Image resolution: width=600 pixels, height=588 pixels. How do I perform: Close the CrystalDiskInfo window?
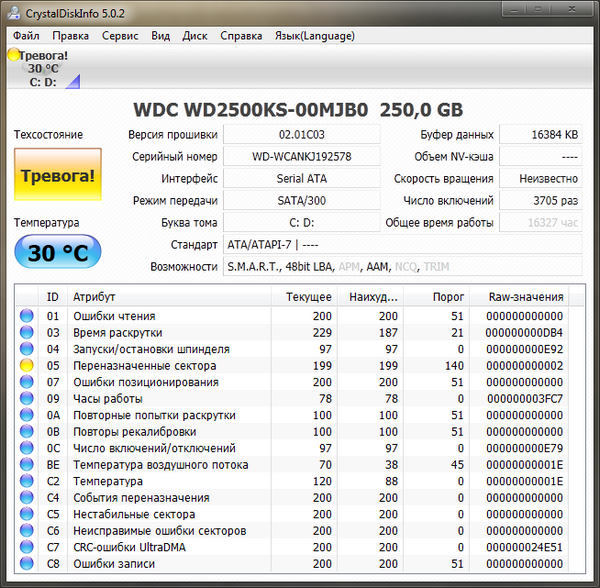pyautogui.click(x=572, y=8)
